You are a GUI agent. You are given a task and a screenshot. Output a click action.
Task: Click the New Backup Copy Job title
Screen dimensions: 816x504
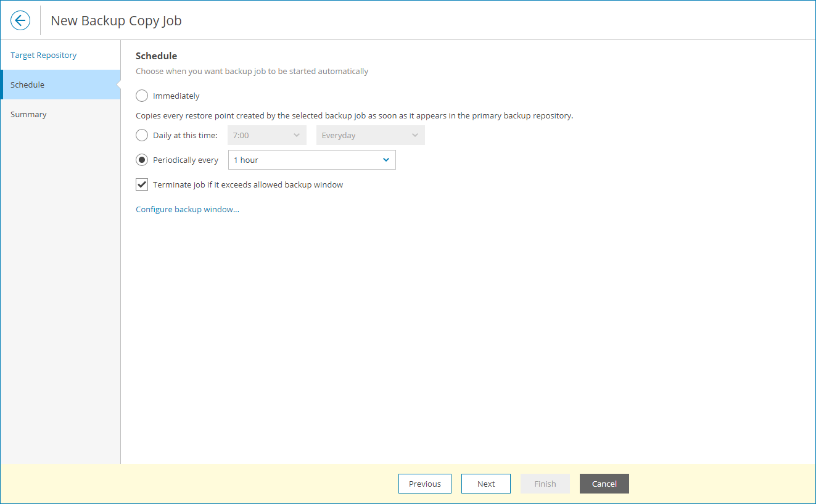116,20
